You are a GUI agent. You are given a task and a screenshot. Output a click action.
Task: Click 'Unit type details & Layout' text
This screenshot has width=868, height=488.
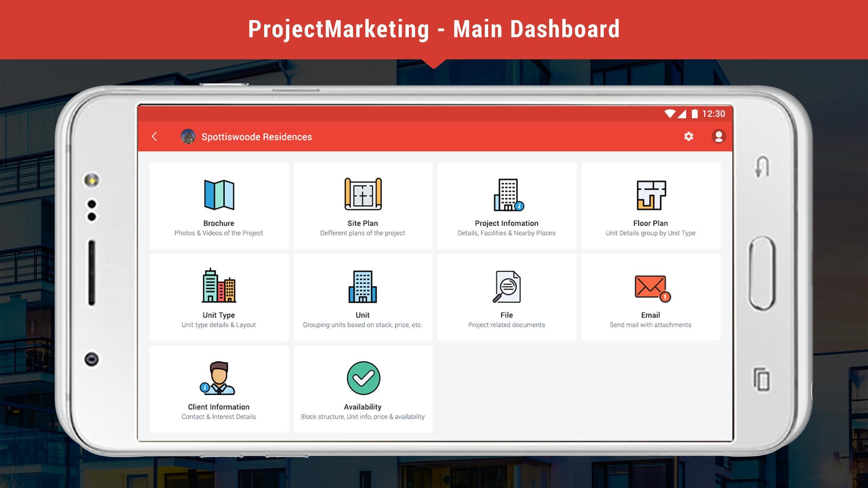(x=219, y=325)
